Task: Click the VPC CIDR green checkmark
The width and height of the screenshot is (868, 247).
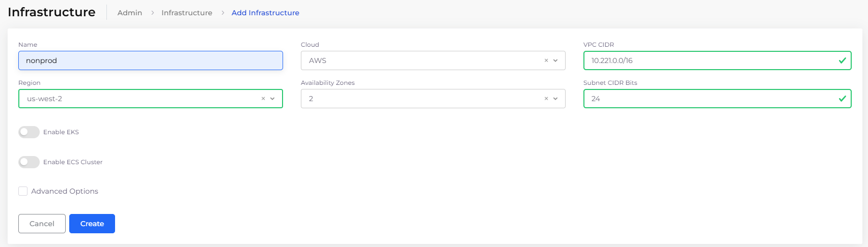Action: click(842, 60)
